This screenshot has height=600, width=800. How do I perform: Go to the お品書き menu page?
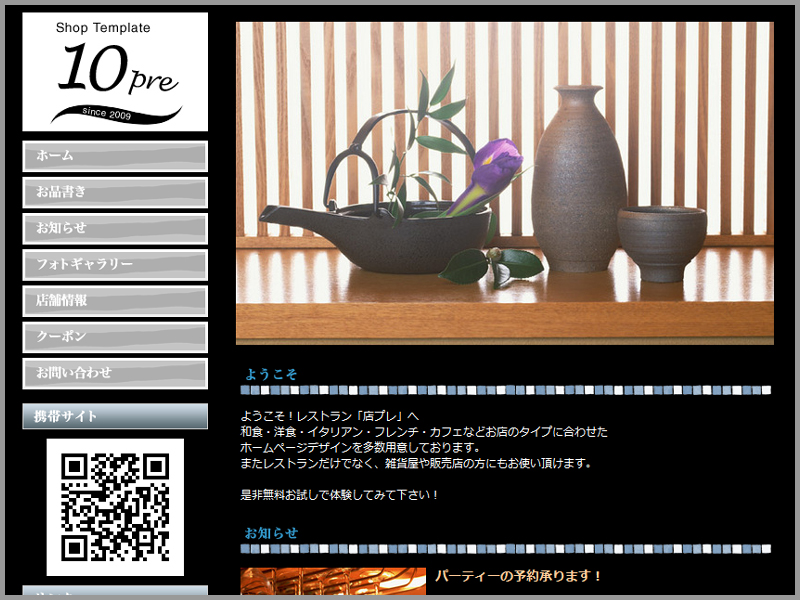(x=115, y=192)
